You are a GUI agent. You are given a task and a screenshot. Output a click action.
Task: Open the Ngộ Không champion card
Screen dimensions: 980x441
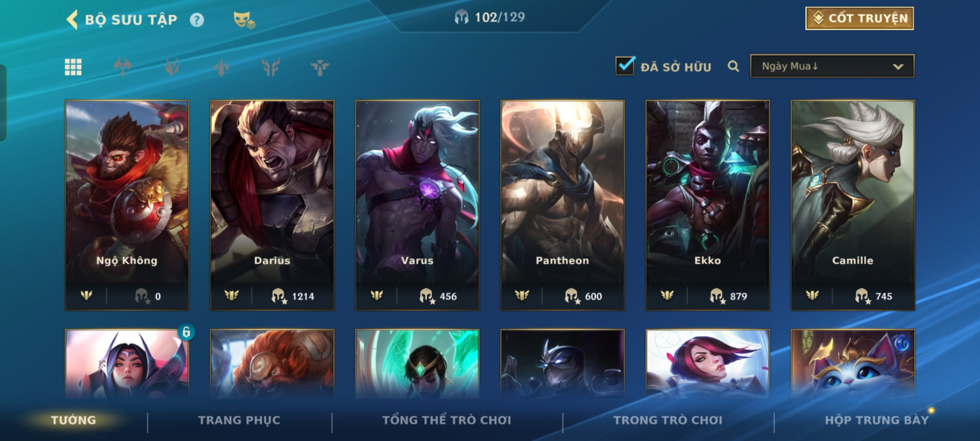click(127, 205)
